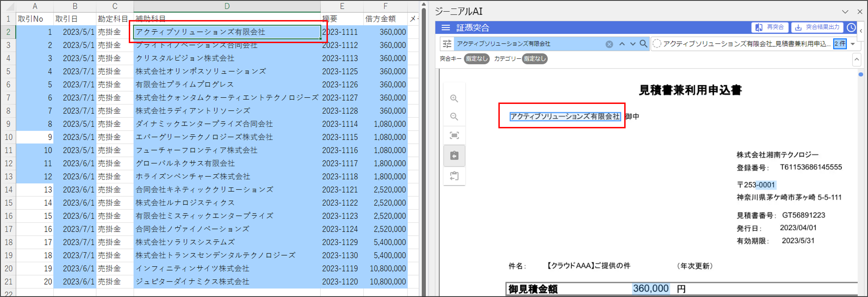868x297 pixels.
Task: Click the 再突合 re-match button
Action: pyautogui.click(x=770, y=27)
